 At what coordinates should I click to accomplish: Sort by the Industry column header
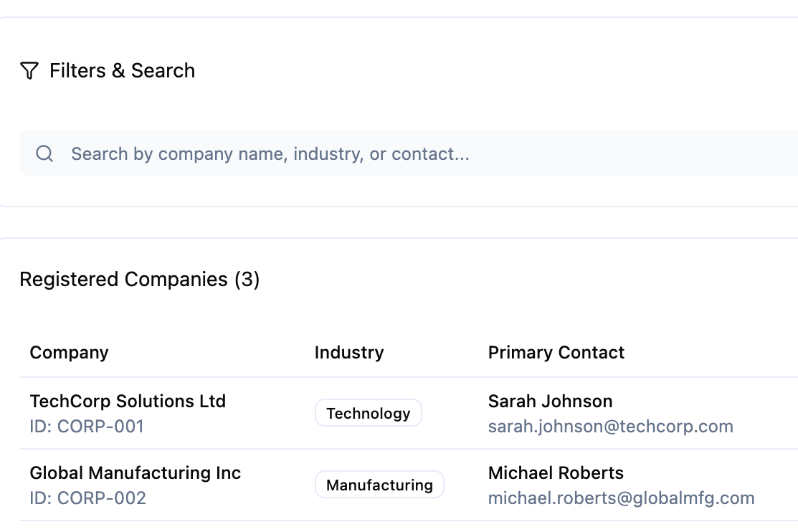(349, 352)
